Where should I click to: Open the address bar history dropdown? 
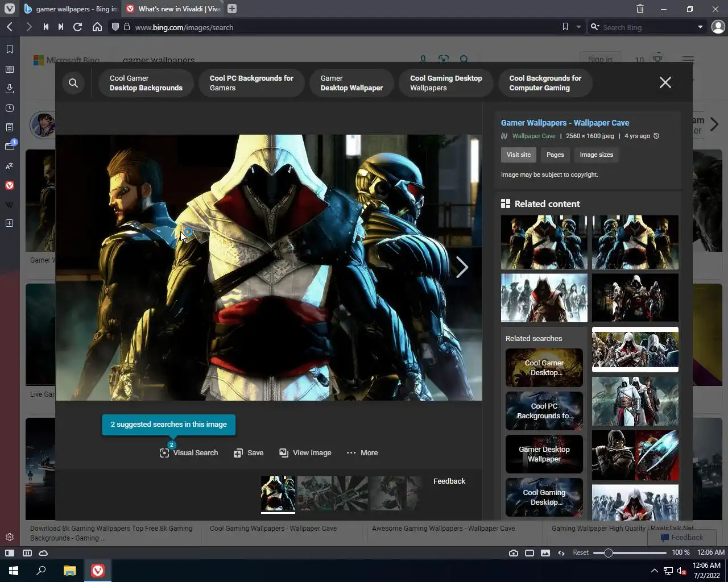(x=578, y=27)
